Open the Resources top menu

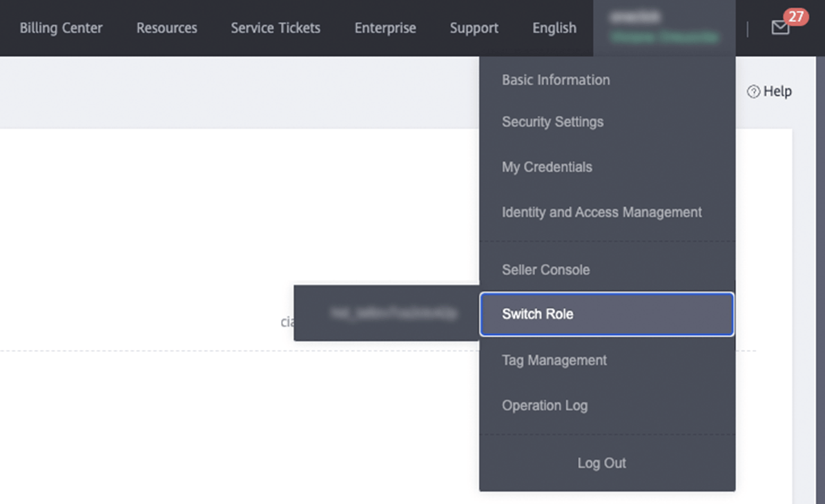[166, 28]
